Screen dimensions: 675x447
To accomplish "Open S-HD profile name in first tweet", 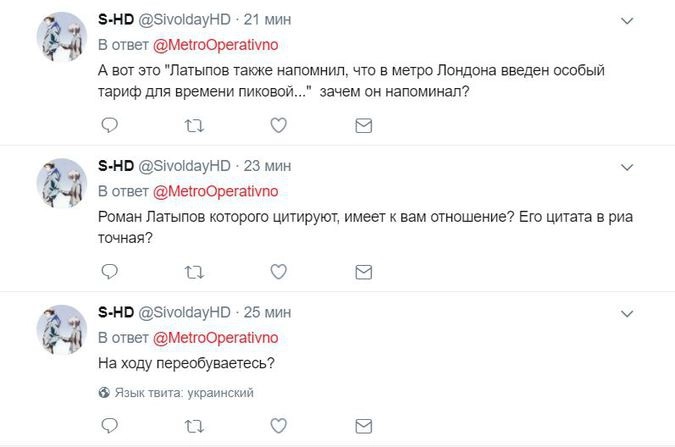I will pyautogui.click(x=116, y=20).
